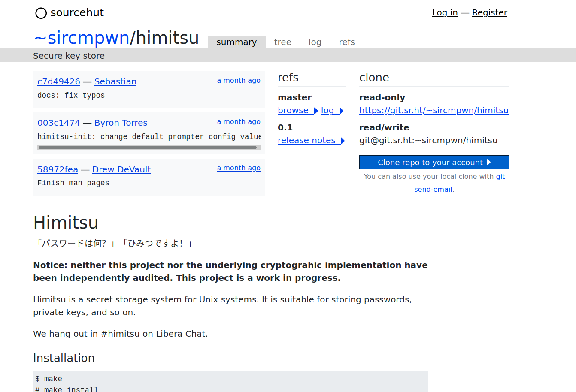Click the bold Notice paragraph
The image size is (576, 392).
coord(230,271)
